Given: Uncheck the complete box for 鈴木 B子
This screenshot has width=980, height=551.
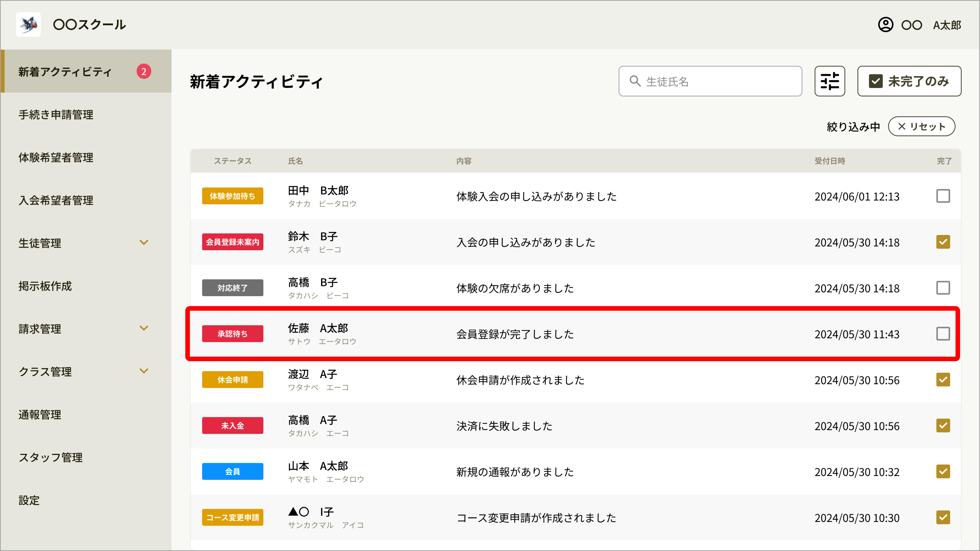Looking at the screenshot, I should click(943, 242).
